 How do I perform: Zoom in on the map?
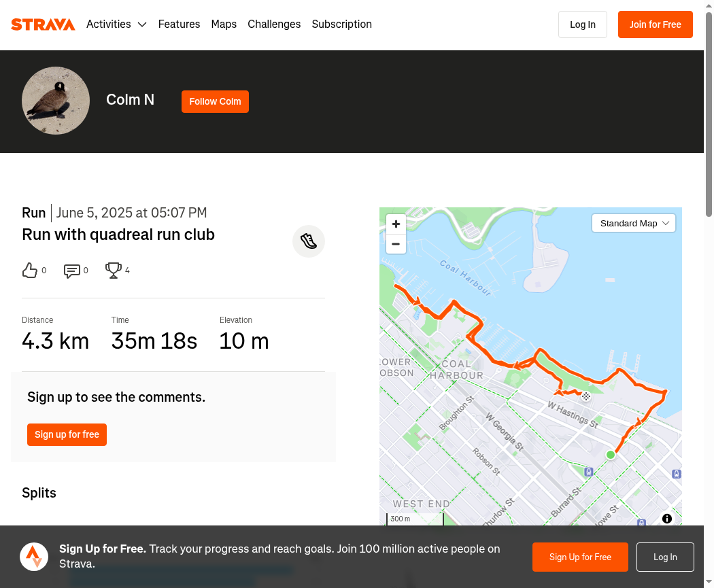coord(396,224)
